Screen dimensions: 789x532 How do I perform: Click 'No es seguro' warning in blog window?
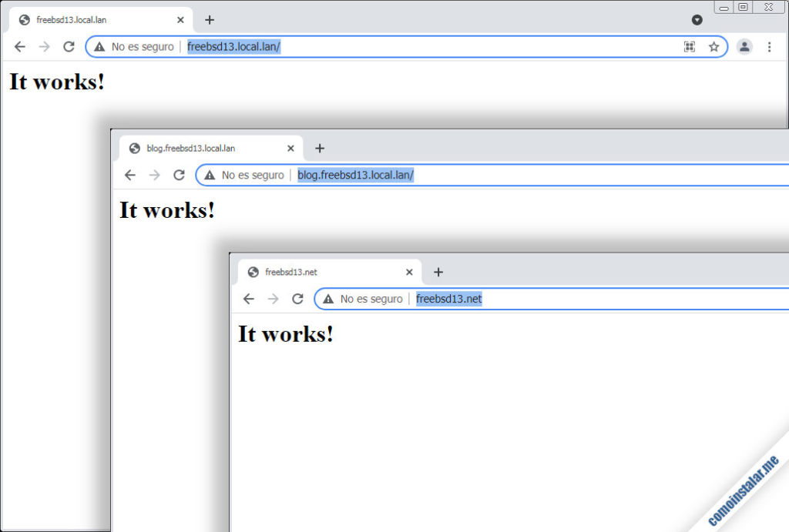tap(244, 176)
